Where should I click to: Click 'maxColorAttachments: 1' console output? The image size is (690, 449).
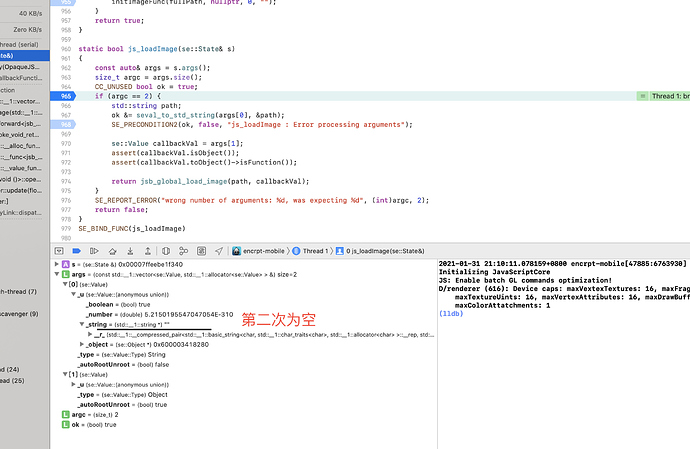[x=503, y=305]
